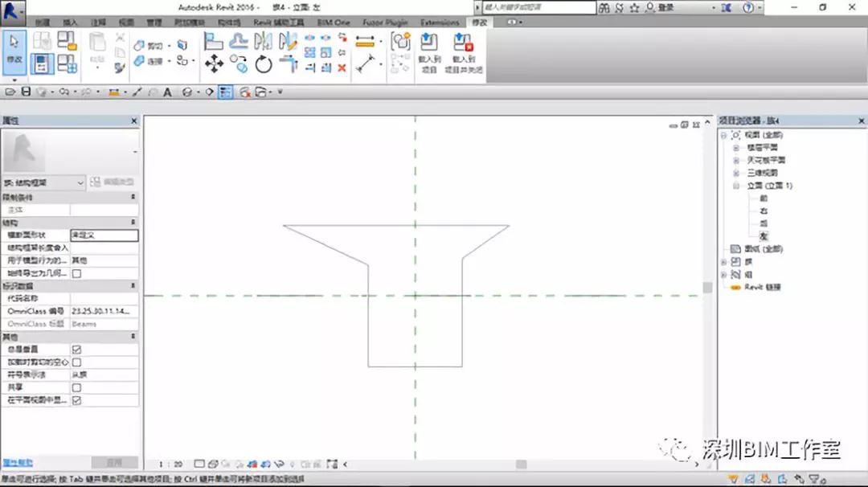Click the Load into Project icon
This screenshot has height=487, width=868.
429,53
